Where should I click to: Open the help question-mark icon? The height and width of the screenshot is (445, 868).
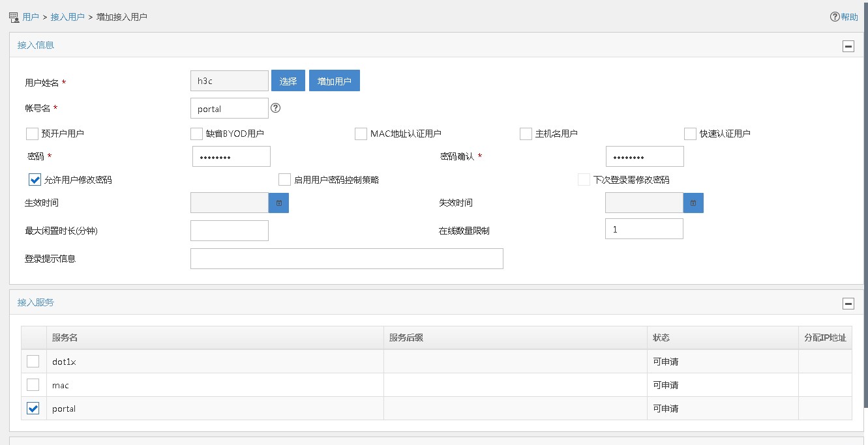coord(835,17)
